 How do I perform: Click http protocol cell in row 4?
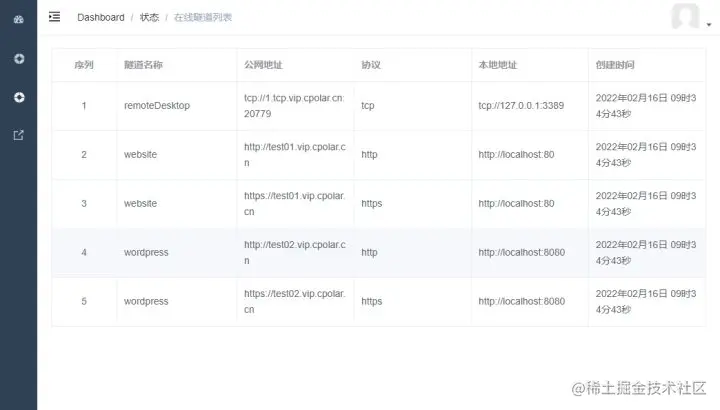[369, 253]
